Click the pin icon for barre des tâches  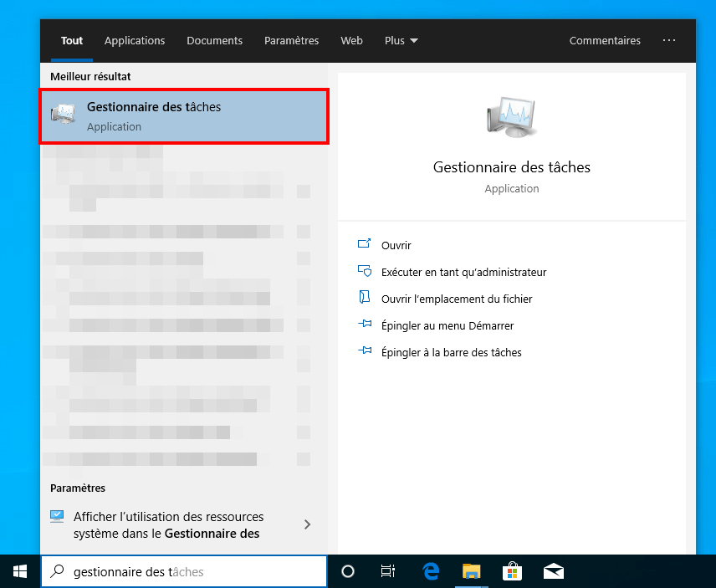(x=365, y=350)
